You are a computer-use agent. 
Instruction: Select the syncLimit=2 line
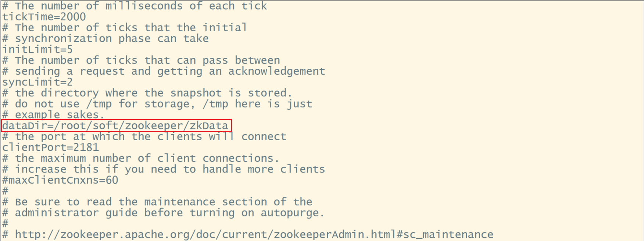point(37,82)
